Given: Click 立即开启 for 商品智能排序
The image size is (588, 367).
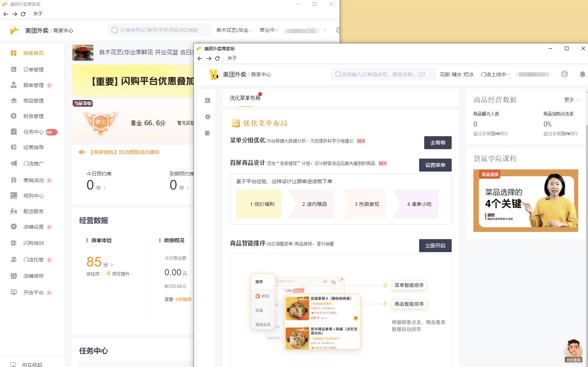Looking at the screenshot, I should point(435,246).
